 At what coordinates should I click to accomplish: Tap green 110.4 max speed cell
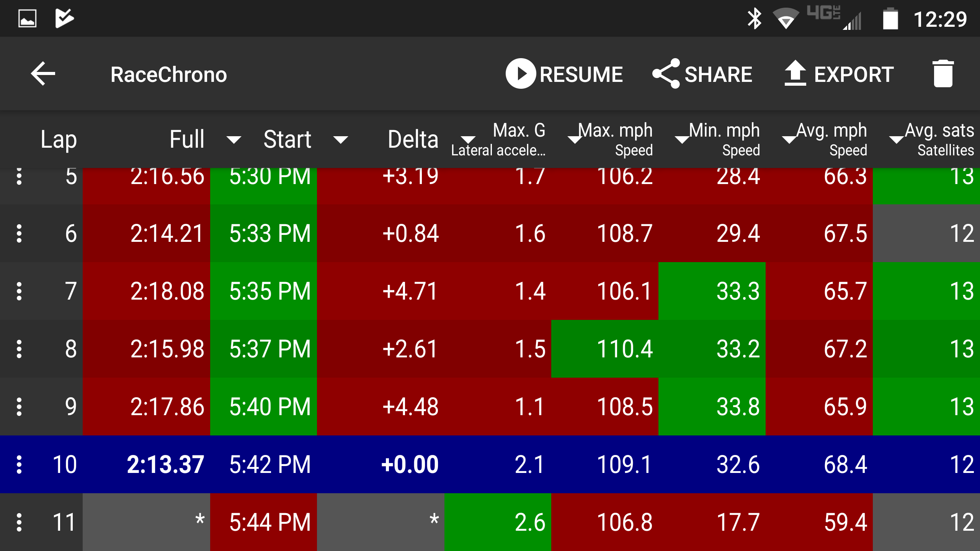tap(624, 349)
